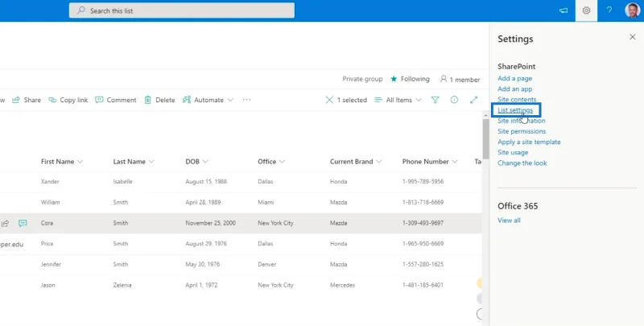Image resolution: width=644 pixels, height=326 pixels.
Task: Click Apply a site template link
Action: pyautogui.click(x=529, y=142)
